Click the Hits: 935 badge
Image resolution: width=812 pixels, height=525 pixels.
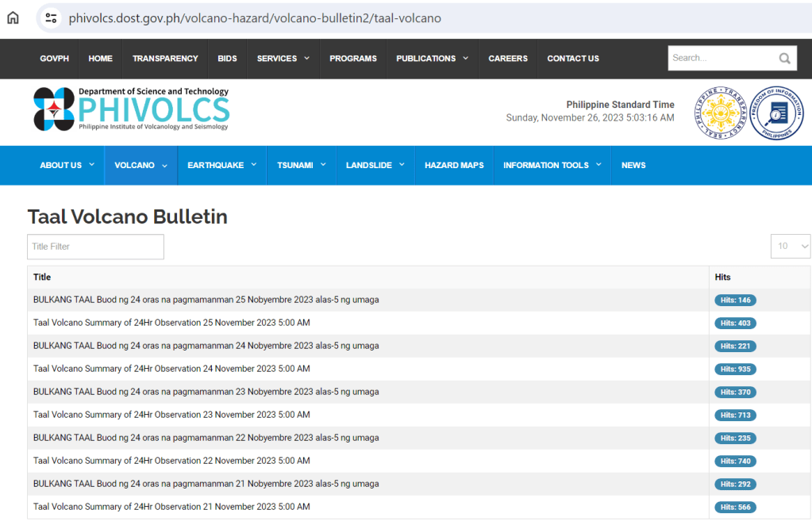click(735, 370)
